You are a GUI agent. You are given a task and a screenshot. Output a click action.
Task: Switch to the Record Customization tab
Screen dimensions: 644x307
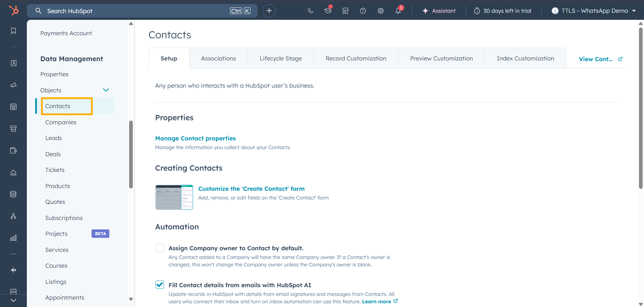[x=356, y=58]
